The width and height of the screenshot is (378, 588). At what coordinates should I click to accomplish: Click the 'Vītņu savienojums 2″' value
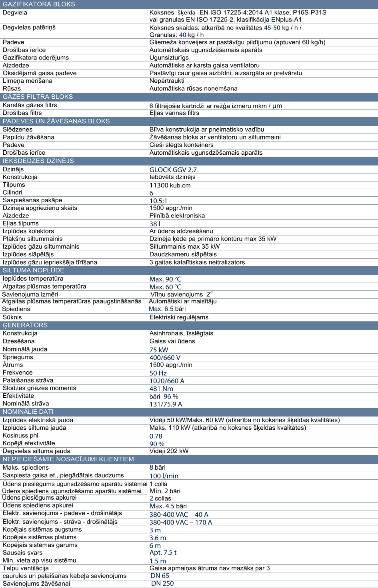[x=182, y=295]
